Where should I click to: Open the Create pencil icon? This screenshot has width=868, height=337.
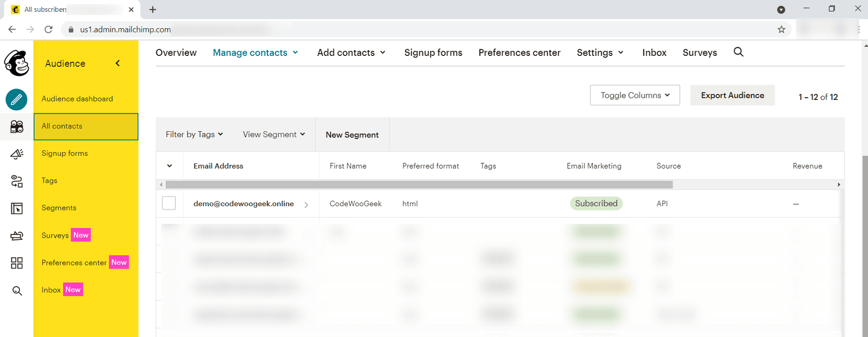point(17,99)
